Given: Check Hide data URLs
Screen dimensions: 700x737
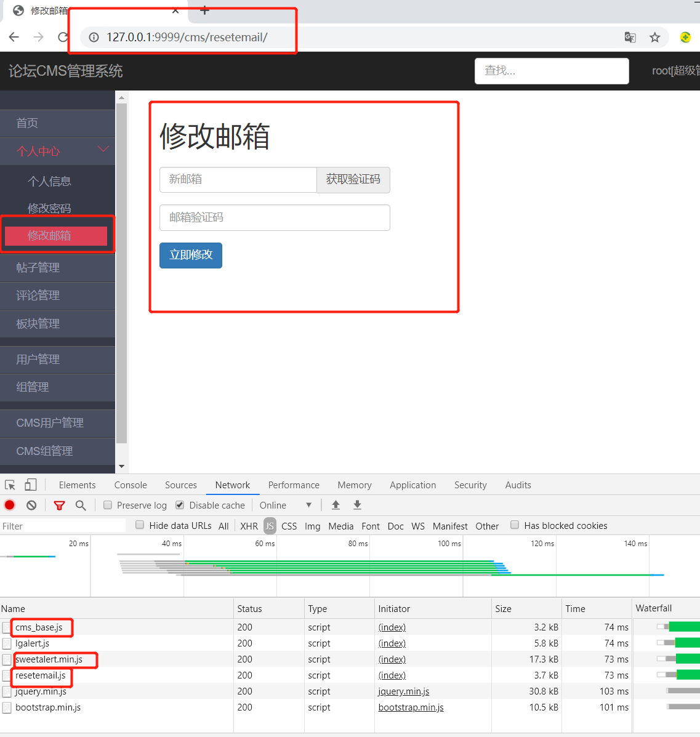Looking at the screenshot, I should 139,525.
